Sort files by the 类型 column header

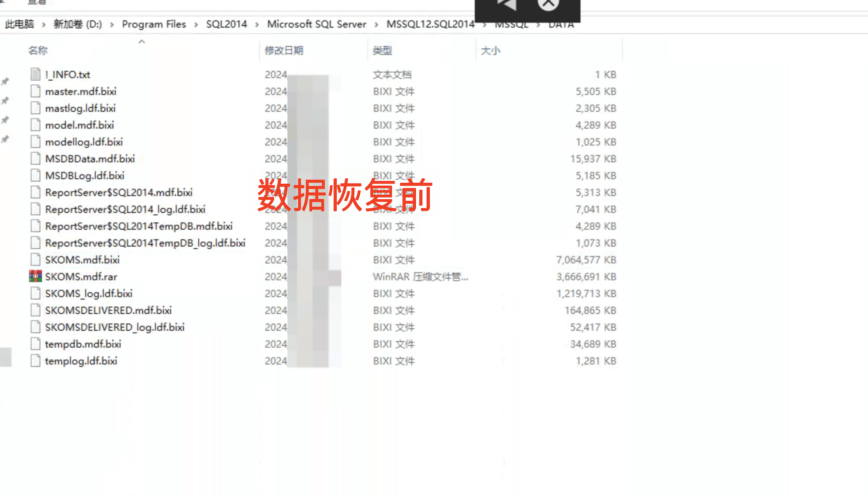click(x=382, y=51)
